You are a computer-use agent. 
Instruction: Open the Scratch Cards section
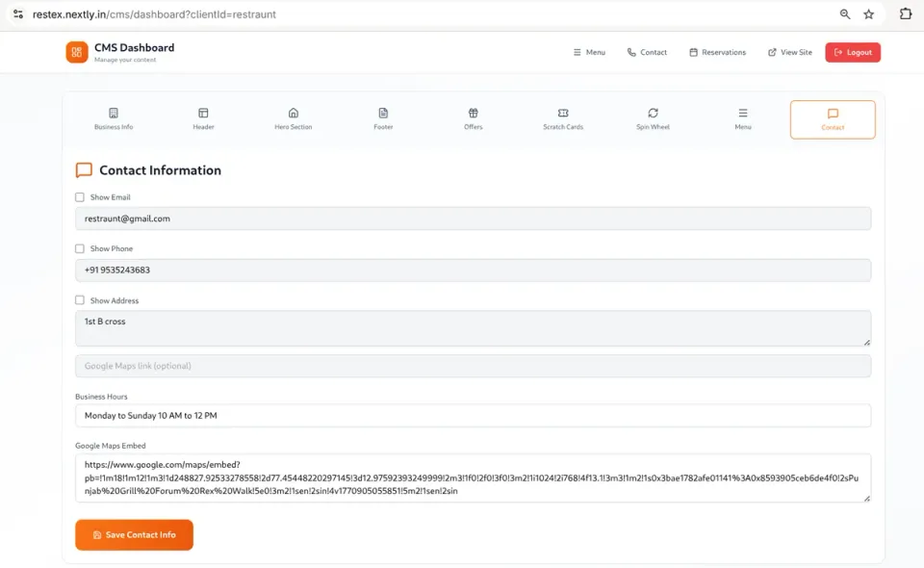coord(562,117)
